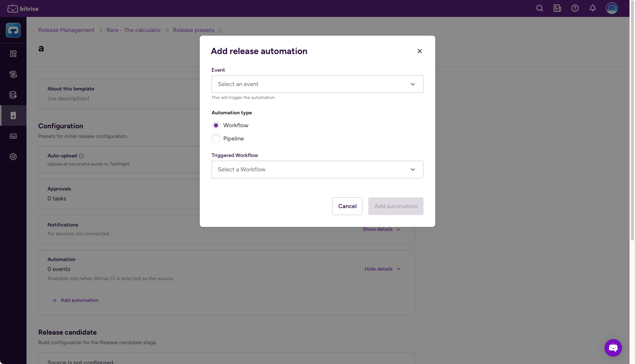This screenshot has width=635, height=364.
Task: Check notifications via the bell icon
Action: [592, 8]
